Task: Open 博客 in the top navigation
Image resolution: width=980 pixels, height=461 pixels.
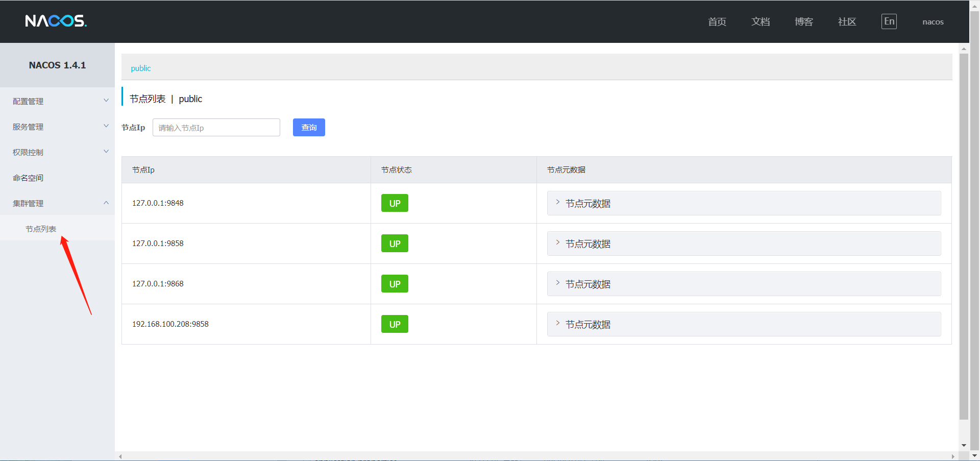Action: pyautogui.click(x=804, y=21)
